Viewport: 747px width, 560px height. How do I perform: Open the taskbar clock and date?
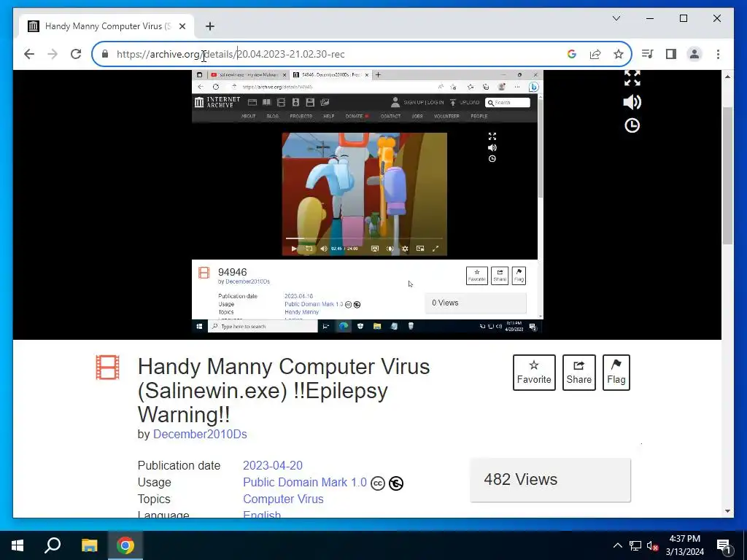[684, 545]
